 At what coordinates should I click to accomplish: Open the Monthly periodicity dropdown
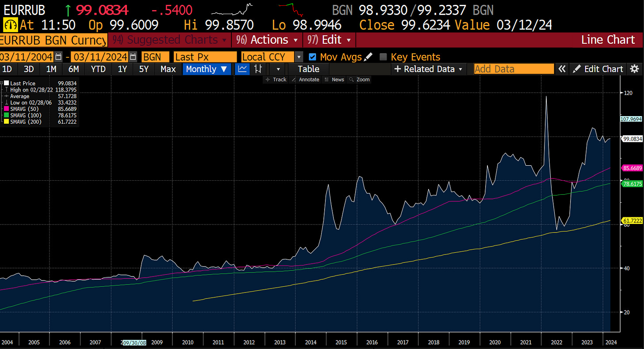tap(207, 69)
